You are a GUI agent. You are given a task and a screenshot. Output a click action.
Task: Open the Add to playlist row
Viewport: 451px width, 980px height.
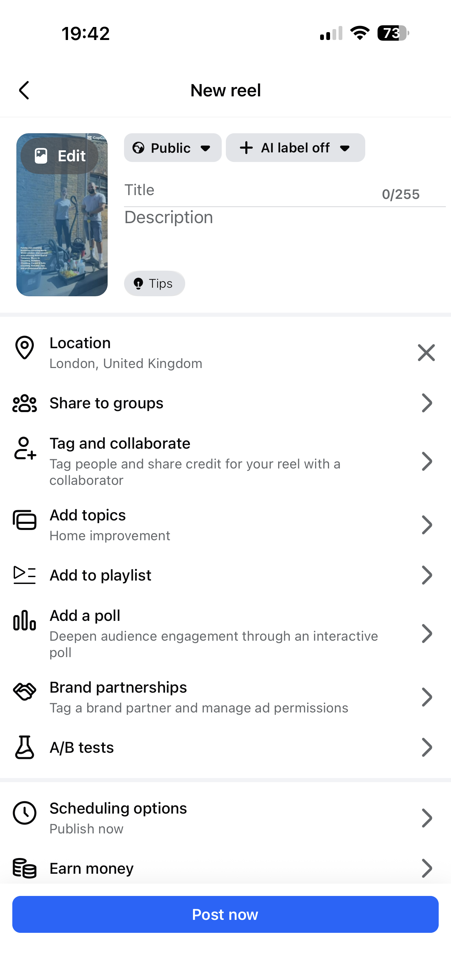pyautogui.click(x=225, y=575)
